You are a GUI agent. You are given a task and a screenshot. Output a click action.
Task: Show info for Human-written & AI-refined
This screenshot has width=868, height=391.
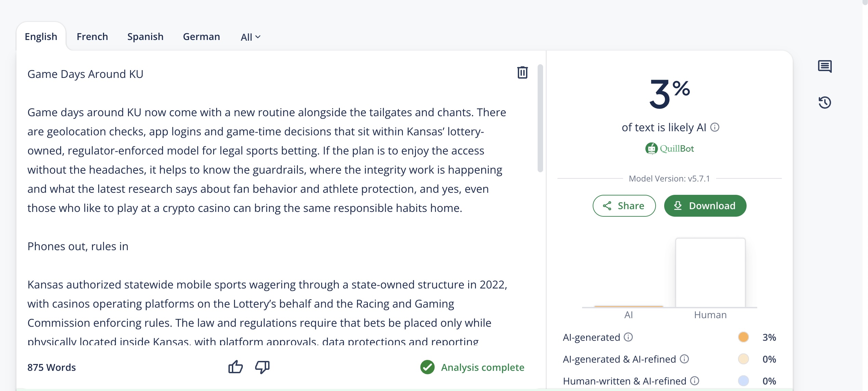[695, 381]
